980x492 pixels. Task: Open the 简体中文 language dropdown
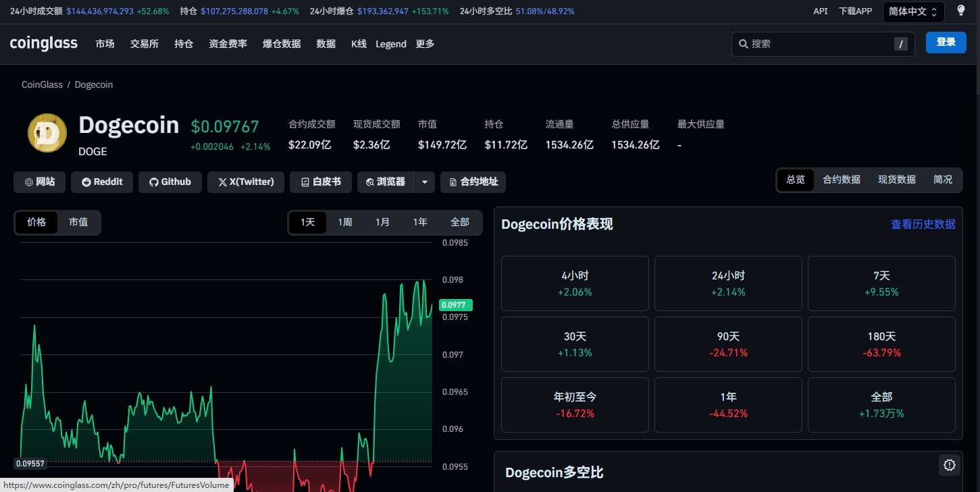913,11
